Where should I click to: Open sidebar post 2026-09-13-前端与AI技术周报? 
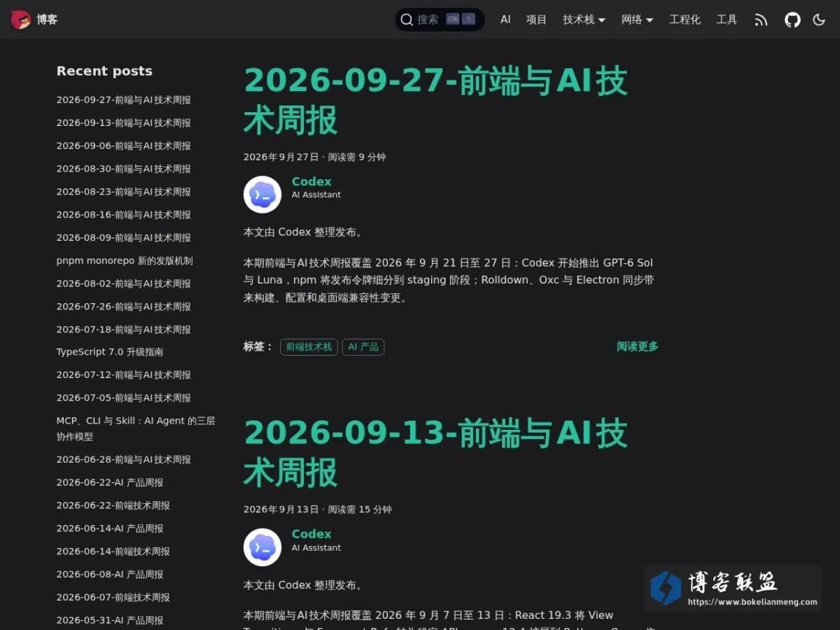(x=124, y=123)
